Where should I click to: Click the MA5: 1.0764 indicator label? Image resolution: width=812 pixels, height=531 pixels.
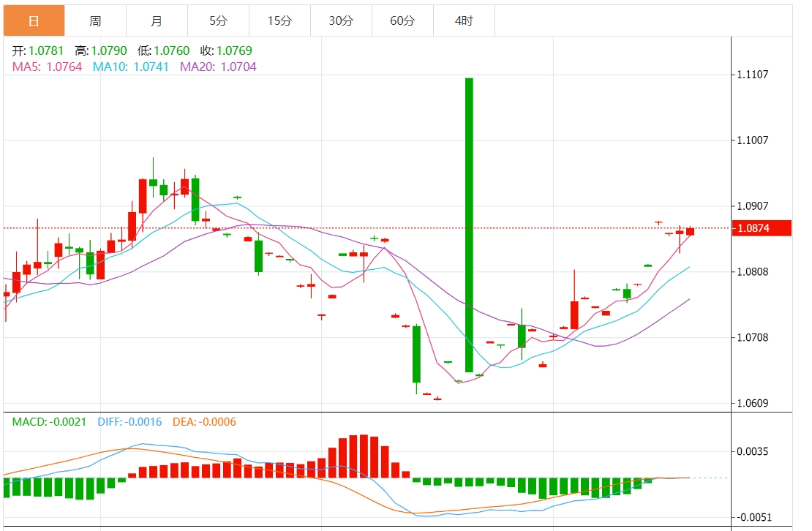[47, 67]
